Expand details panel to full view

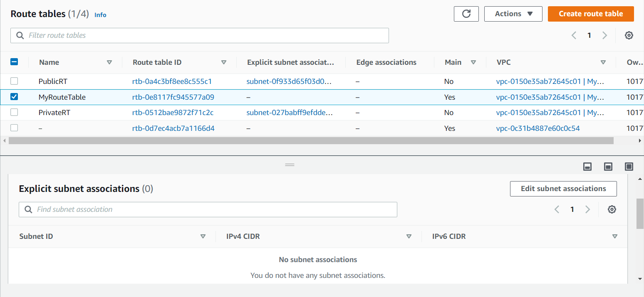pos(629,167)
